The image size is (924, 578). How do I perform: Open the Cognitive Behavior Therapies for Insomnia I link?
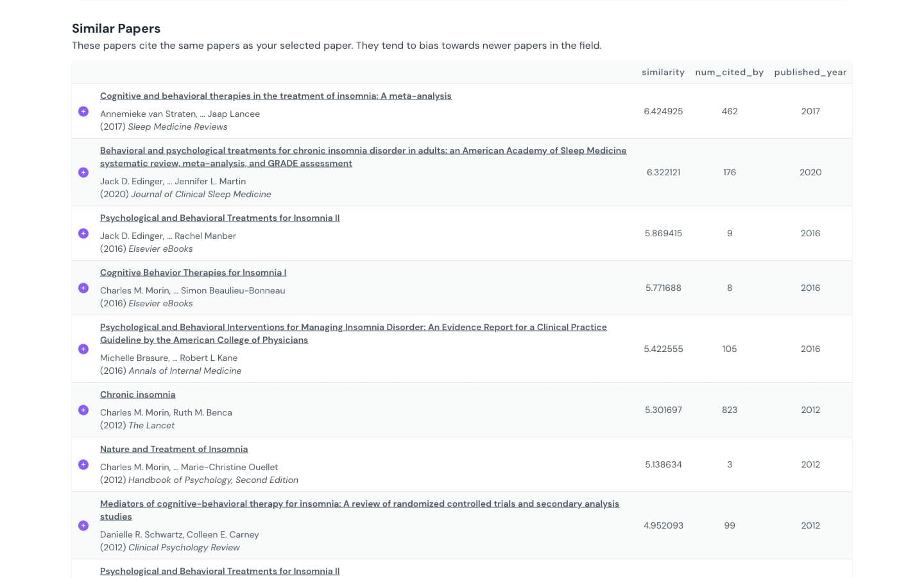click(193, 272)
